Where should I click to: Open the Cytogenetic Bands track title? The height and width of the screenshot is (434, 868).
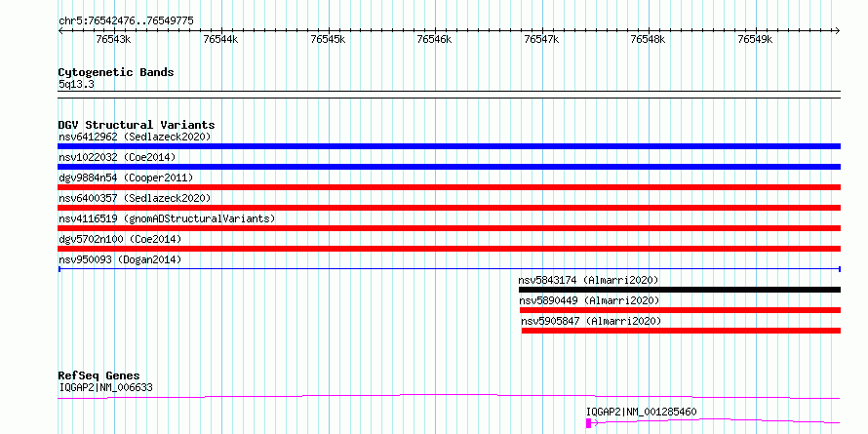pyautogui.click(x=116, y=72)
